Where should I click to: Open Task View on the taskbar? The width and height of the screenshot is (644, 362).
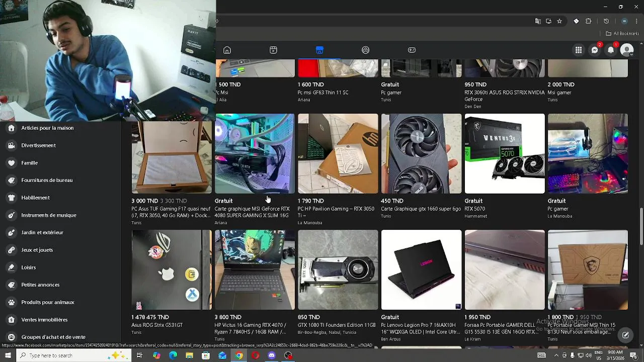click(139, 355)
